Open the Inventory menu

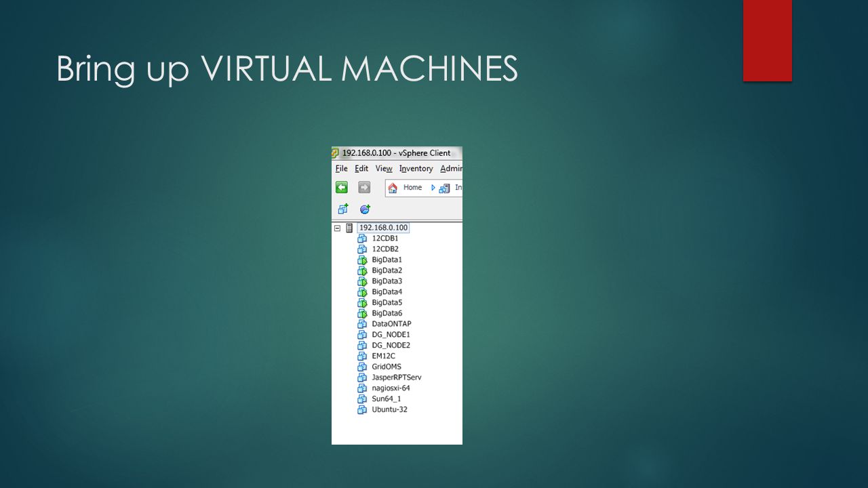tap(416, 169)
